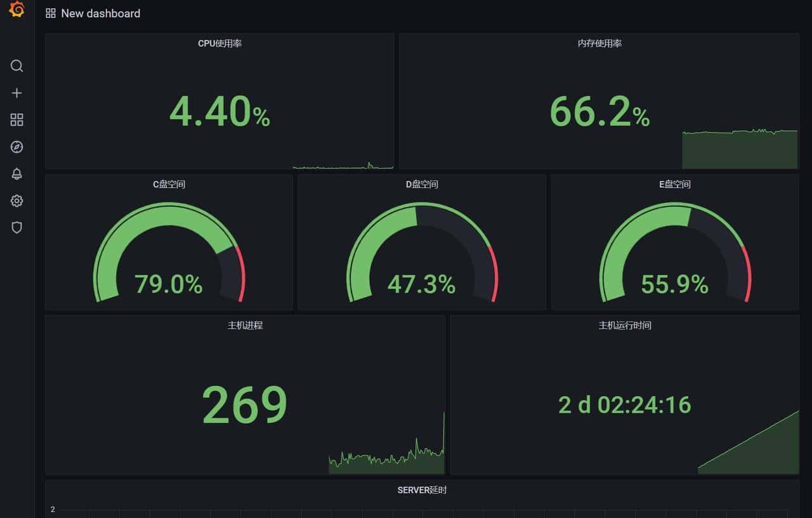812x518 pixels.
Task: Click the Configuration gear icon
Action: pos(16,201)
